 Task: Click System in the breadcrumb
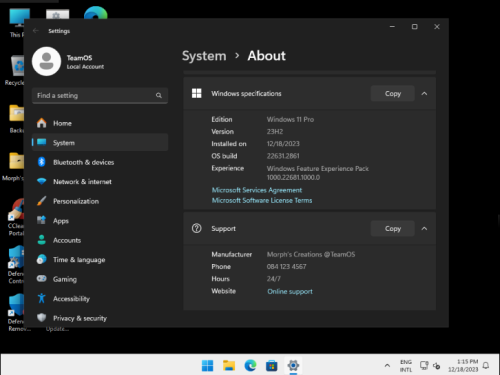[x=204, y=56]
